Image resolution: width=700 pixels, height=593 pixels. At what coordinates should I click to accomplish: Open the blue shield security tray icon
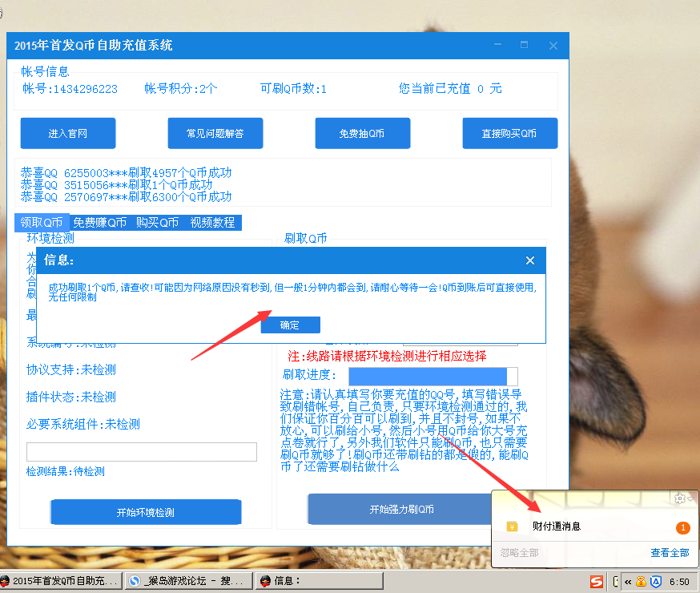(x=656, y=581)
